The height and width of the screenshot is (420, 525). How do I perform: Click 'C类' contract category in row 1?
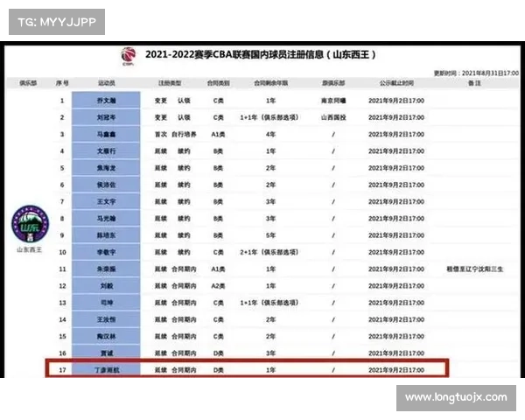tap(218, 101)
